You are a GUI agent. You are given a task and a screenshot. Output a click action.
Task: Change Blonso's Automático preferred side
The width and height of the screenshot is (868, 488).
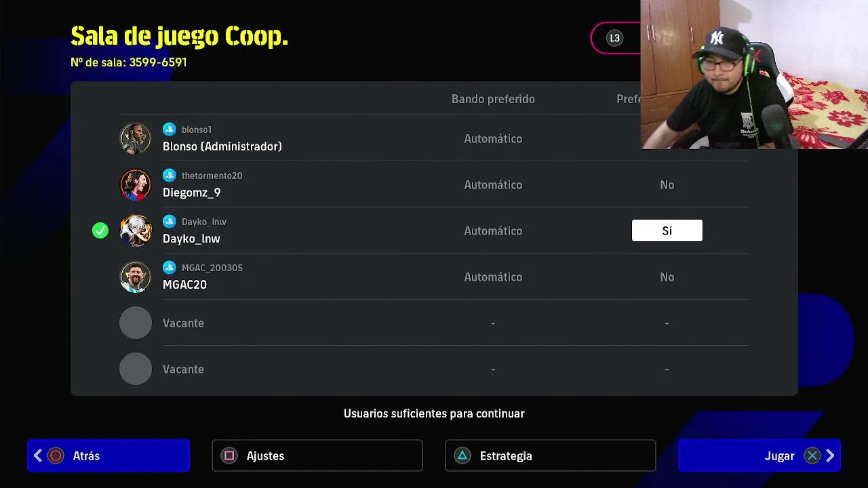coord(493,139)
